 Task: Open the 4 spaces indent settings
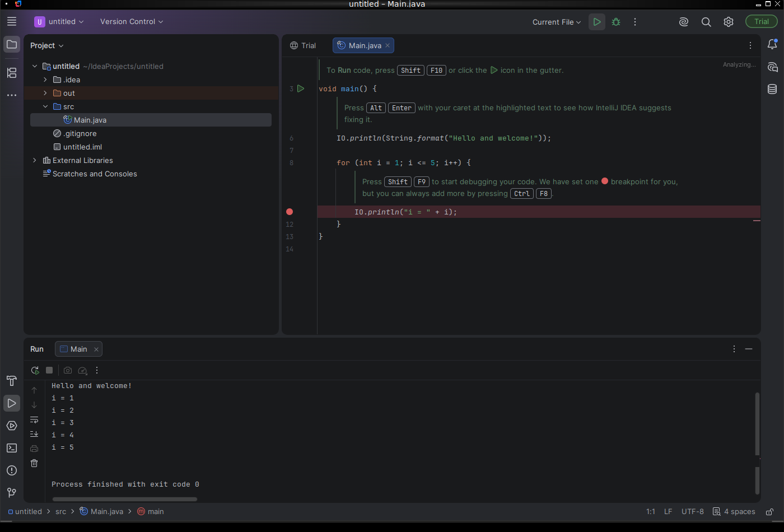click(734, 511)
